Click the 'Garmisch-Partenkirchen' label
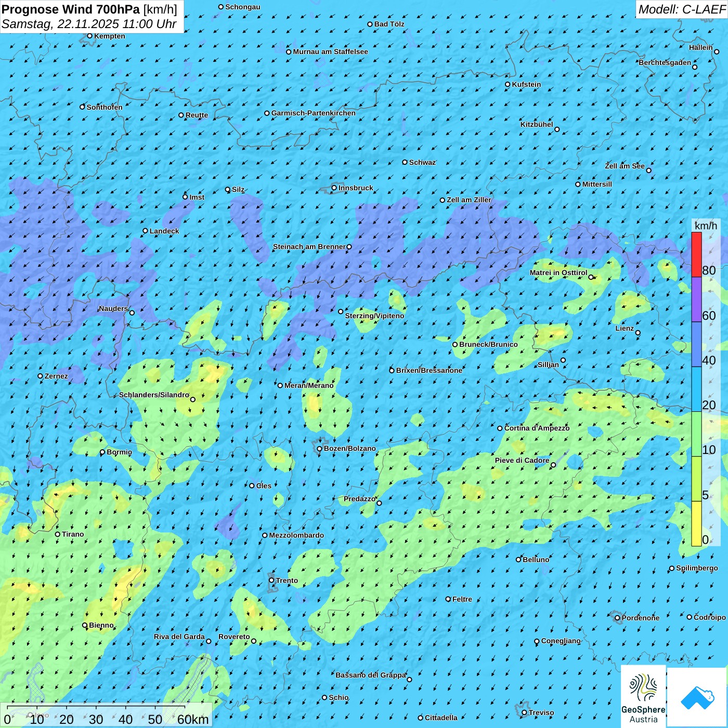The image size is (728, 728). pyautogui.click(x=314, y=113)
